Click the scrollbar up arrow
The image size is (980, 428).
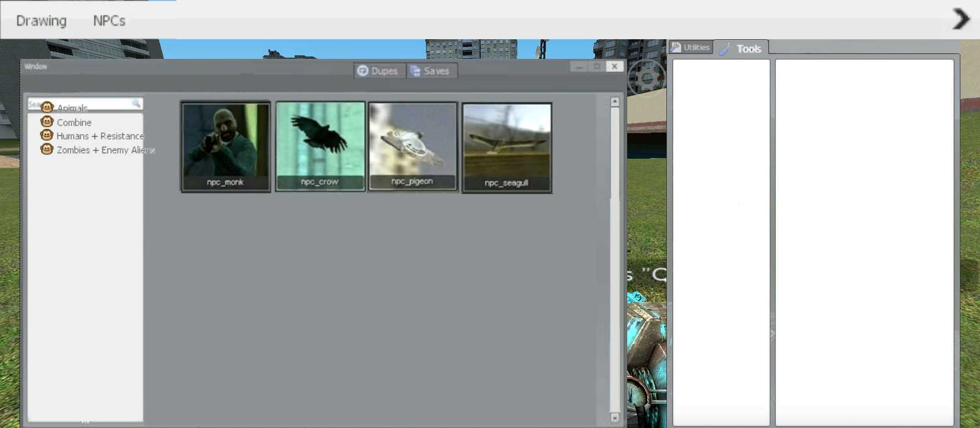click(615, 102)
